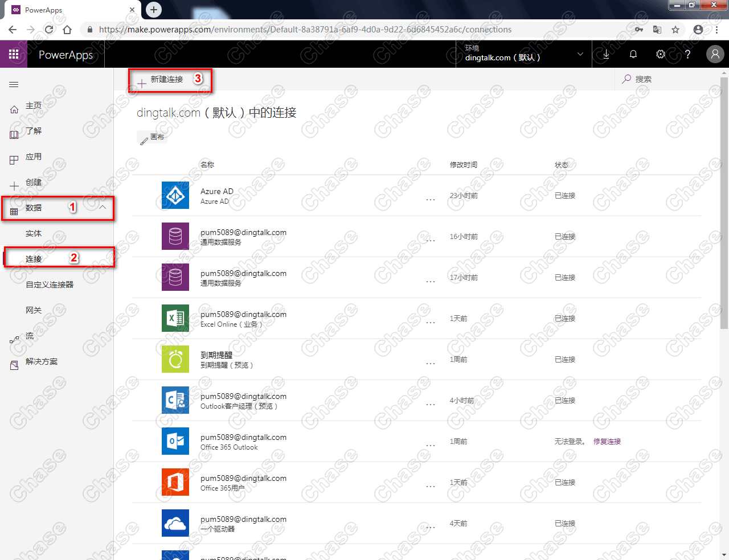Viewport: 729px width, 560px height.
Task: Open the notifications bell icon
Action: [633, 54]
